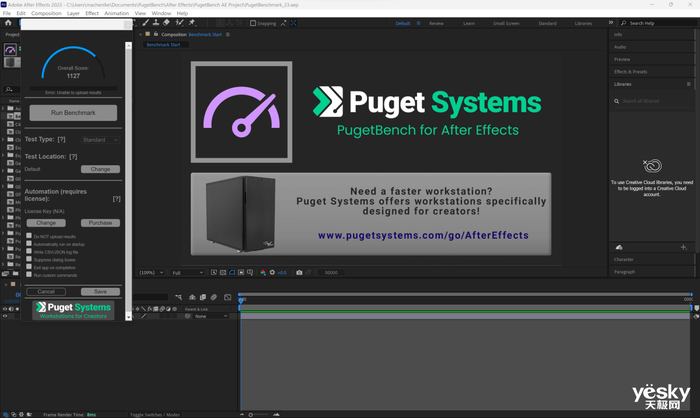Screen dimensions: 700x418
Task: Select the Puppet Pin tool
Action: pos(190,23)
